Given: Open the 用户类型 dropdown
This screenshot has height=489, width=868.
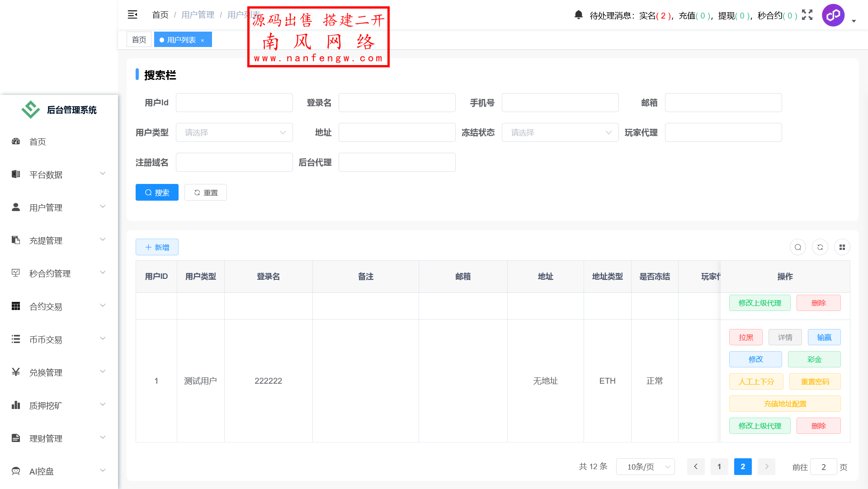Looking at the screenshot, I should click(234, 132).
